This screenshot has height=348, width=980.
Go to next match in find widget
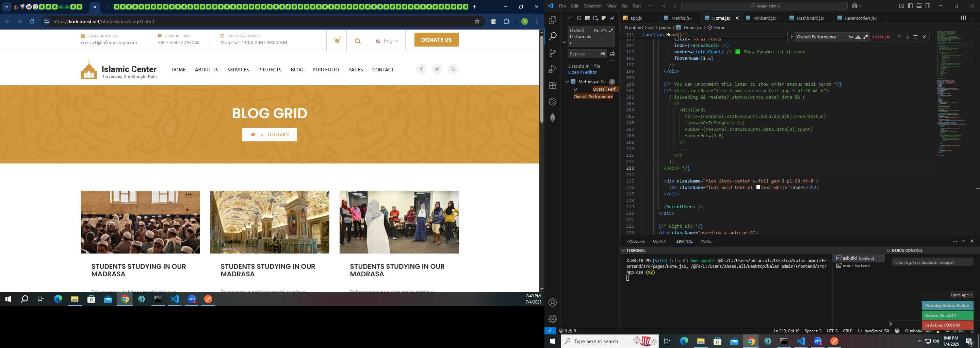click(x=907, y=37)
